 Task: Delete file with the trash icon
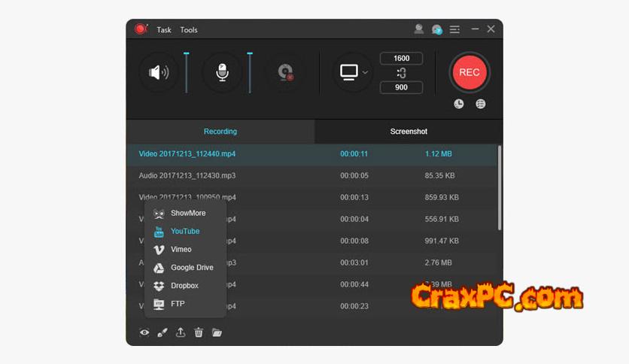[x=199, y=332]
